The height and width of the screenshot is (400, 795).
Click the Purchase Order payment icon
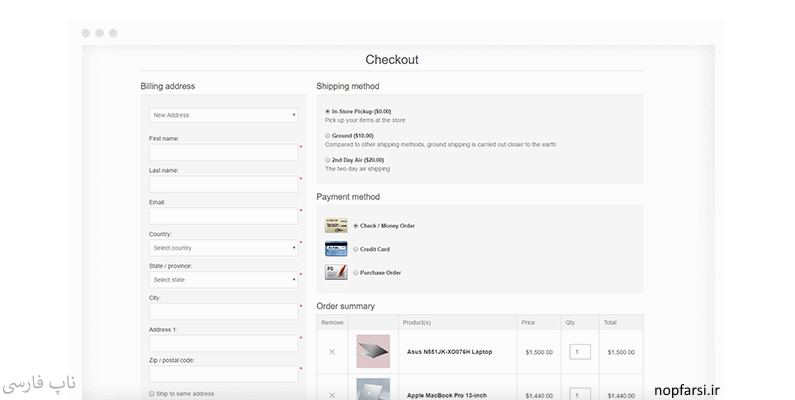[335, 272]
